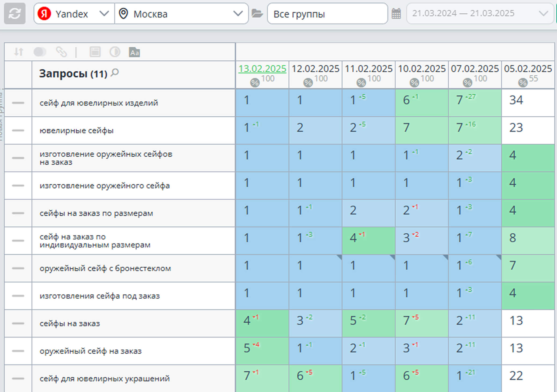Click the location pin icon
This screenshot has width=557, height=392.
tap(123, 13)
